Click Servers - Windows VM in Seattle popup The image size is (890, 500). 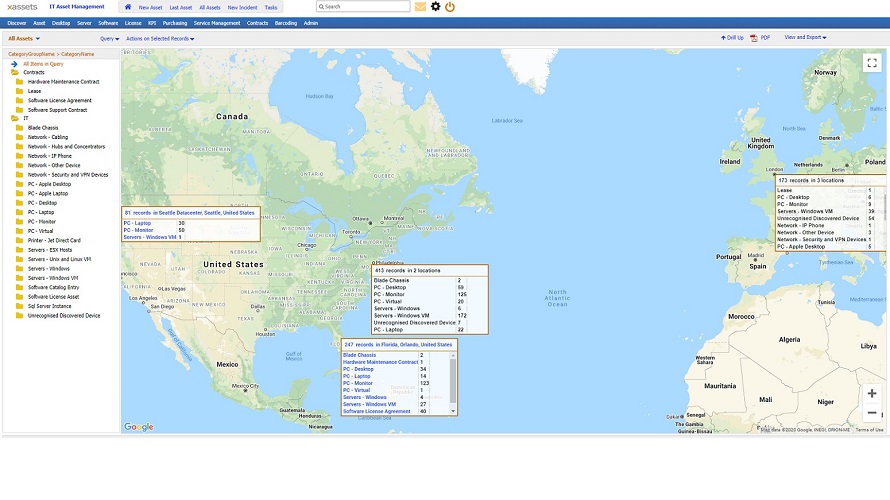click(150, 237)
